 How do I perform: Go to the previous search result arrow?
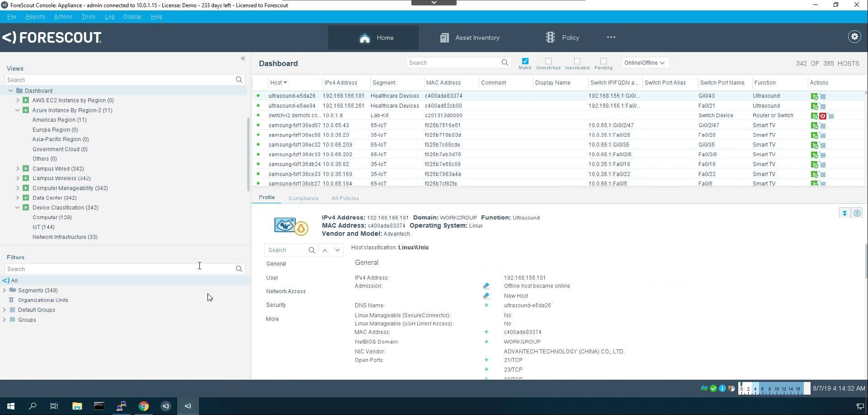click(x=325, y=250)
